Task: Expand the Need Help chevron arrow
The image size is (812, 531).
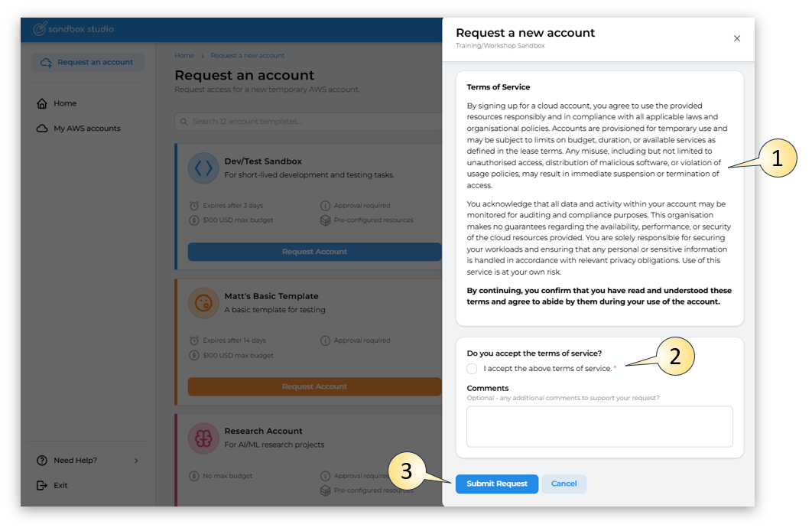Action: (136, 461)
